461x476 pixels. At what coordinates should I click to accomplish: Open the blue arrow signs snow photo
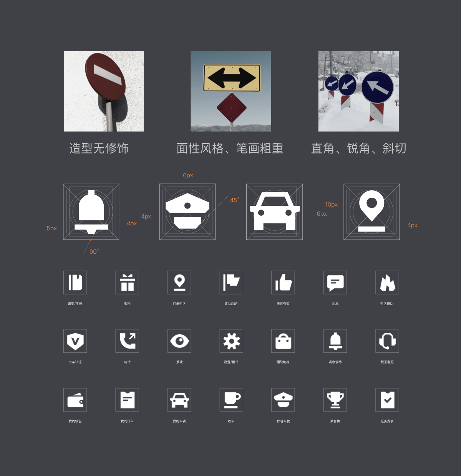pyautogui.click(x=358, y=91)
